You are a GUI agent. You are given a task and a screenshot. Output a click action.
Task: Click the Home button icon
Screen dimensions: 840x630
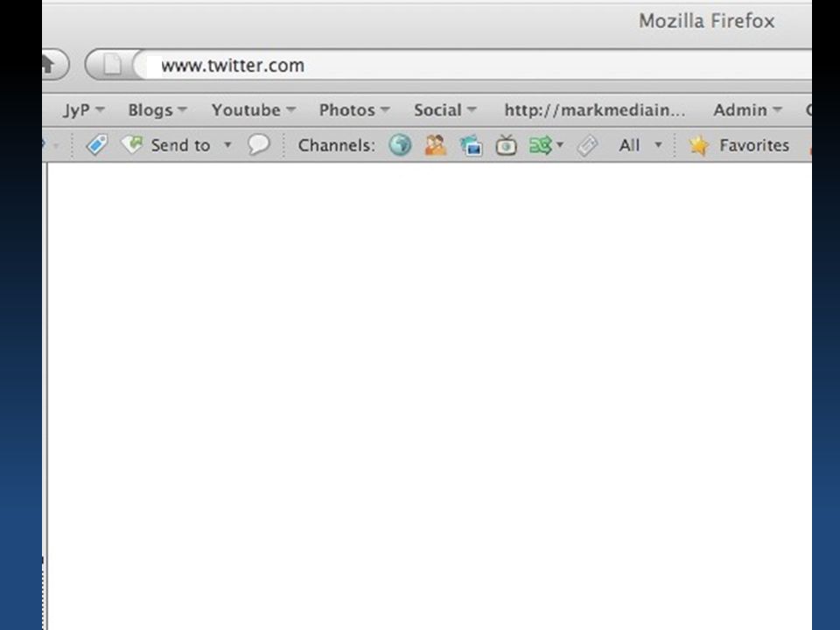pyautogui.click(x=49, y=65)
